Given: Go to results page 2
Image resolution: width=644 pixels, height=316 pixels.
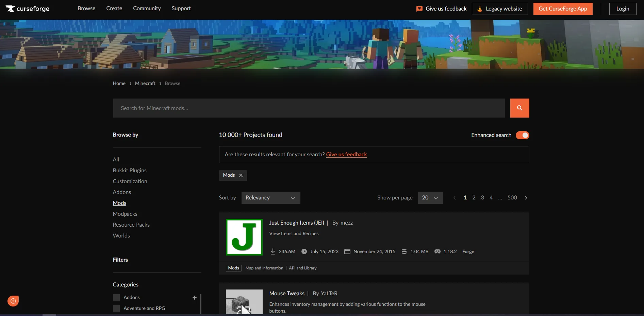Looking at the screenshot, I should 474,198.
